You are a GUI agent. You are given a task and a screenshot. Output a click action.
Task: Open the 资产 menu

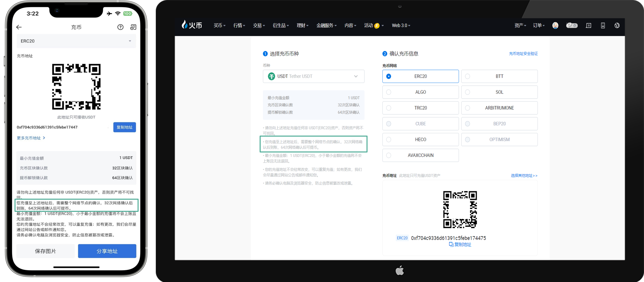tap(520, 26)
